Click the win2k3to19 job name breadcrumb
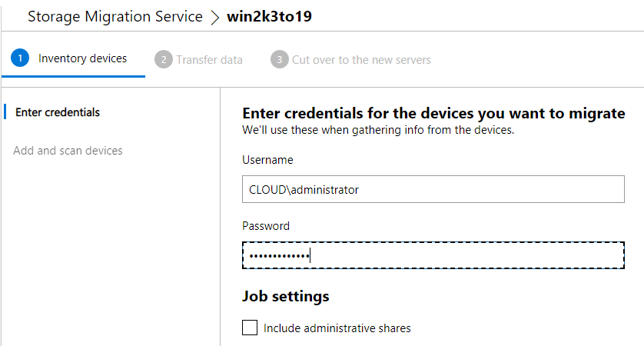 (269, 17)
